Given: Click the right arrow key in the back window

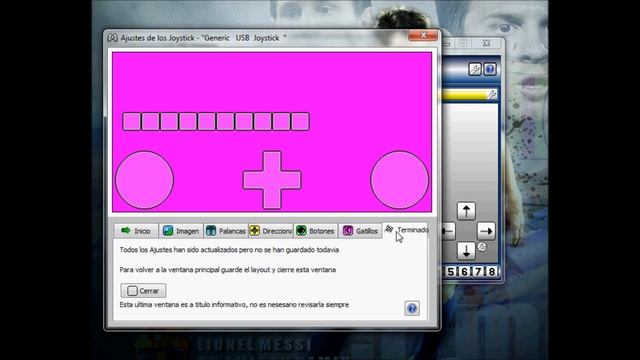Looking at the screenshot, I should [486, 231].
